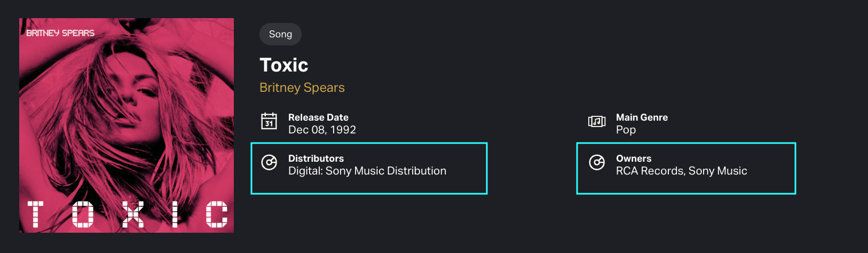Click the BRITNEY SPEARS text on cover art
Screen dimensions: 868x253
[x=60, y=33]
